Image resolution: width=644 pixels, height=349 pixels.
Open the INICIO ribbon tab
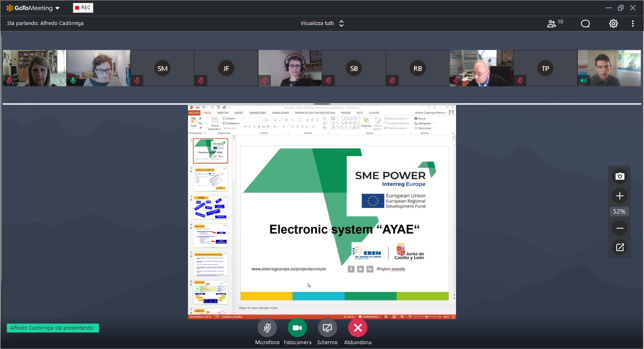tap(207, 113)
